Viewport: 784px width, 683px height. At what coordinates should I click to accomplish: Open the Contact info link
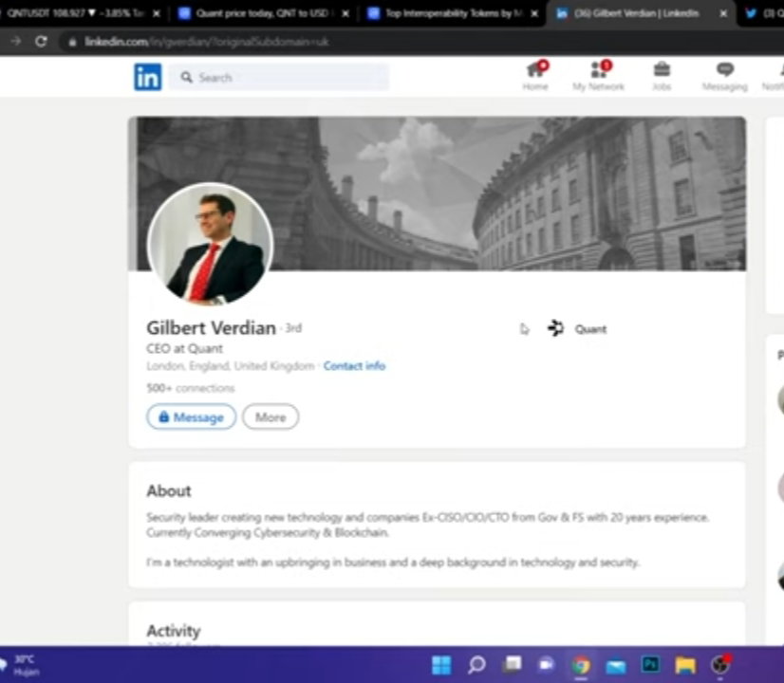354,366
